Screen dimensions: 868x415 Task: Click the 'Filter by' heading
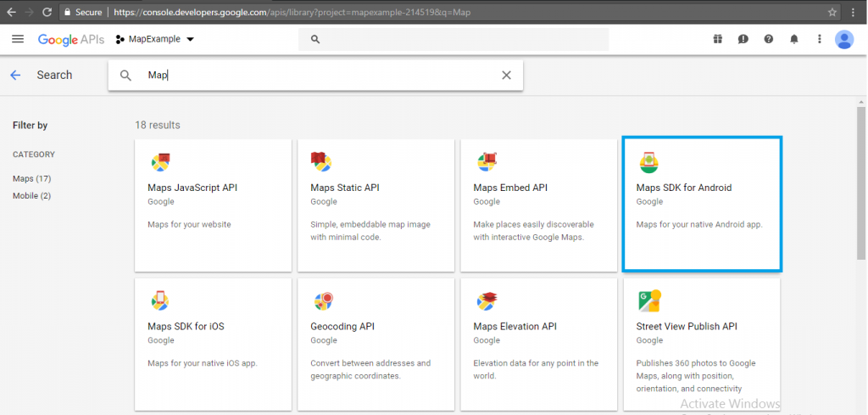coord(30,126)
